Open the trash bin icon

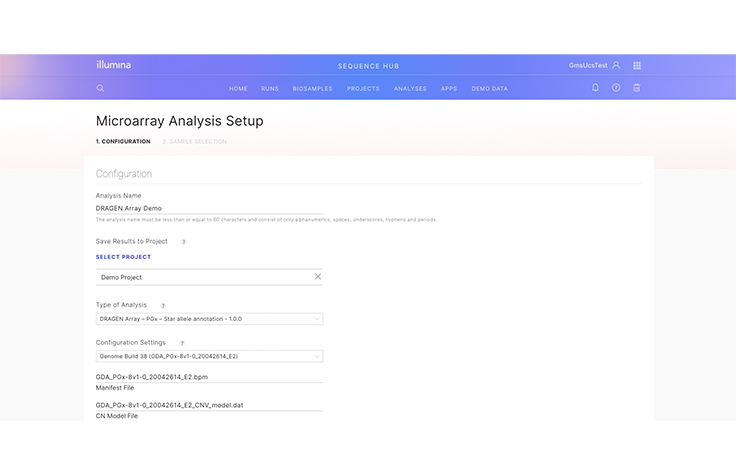(637, 88)
